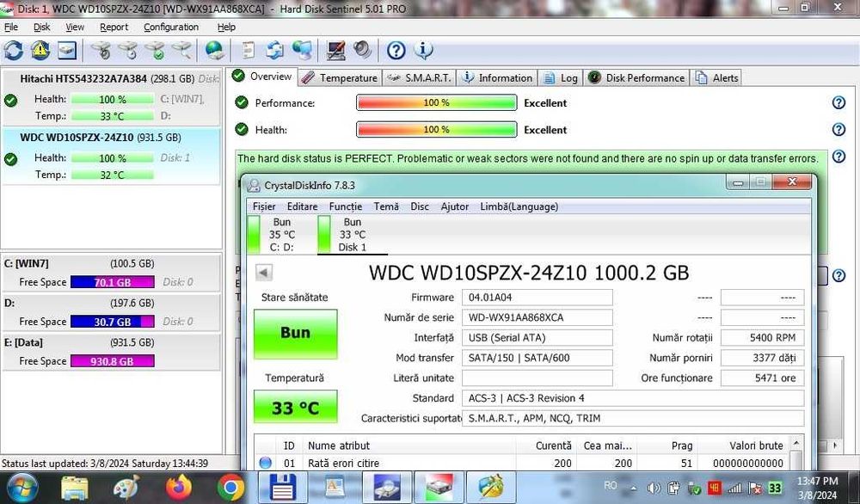860x504 pixels.
Task: Open the Configuration menu
Action: pos(171,27)
